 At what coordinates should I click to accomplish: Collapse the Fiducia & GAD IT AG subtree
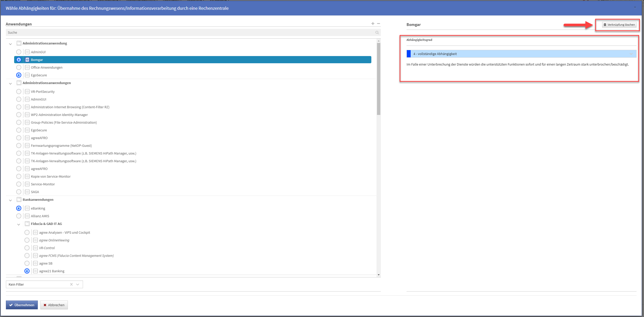[19, 224]
